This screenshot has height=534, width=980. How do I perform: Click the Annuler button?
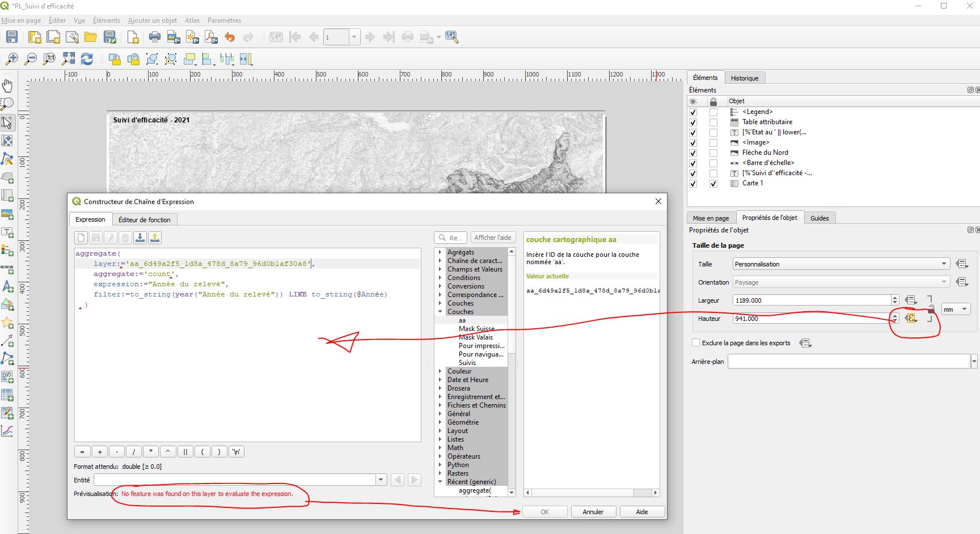pos(593,511)
